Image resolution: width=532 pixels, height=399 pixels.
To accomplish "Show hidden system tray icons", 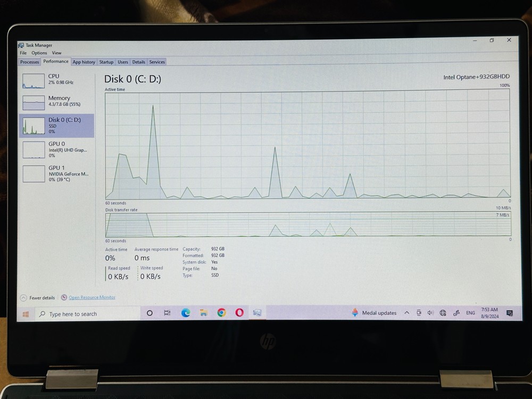I will click(x=407, y=313).
